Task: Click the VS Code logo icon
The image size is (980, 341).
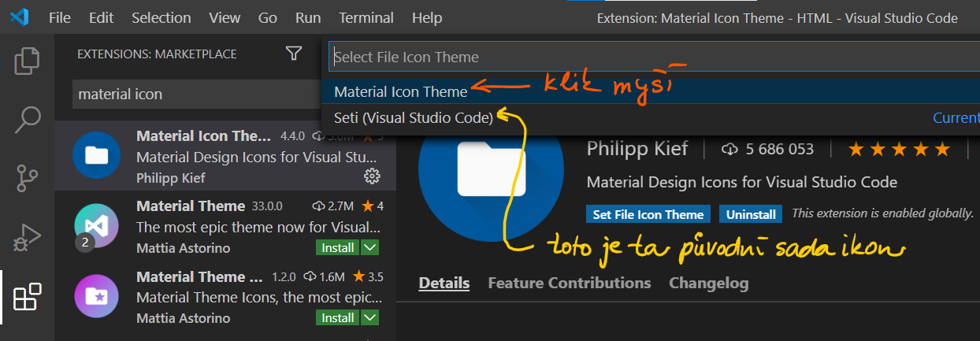Action: point(19,17)
